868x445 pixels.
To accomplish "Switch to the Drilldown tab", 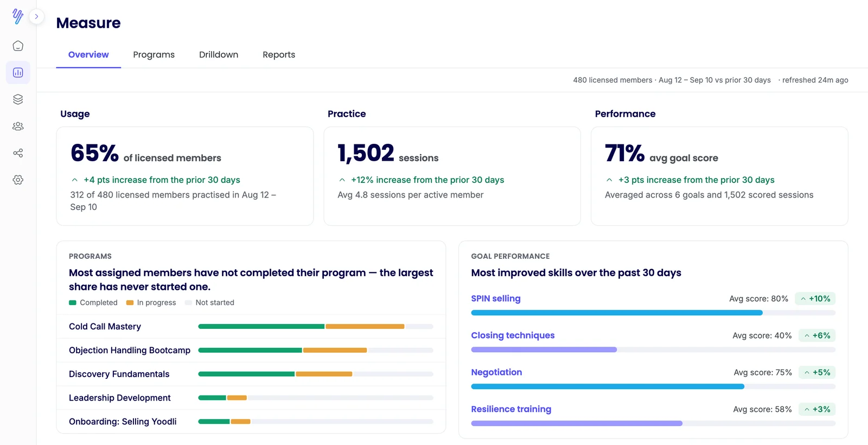I will 219,54.
